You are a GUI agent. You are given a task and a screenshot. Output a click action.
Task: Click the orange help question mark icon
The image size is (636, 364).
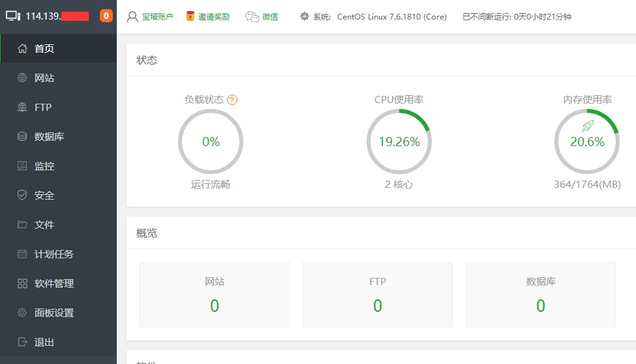click(232, 100)
